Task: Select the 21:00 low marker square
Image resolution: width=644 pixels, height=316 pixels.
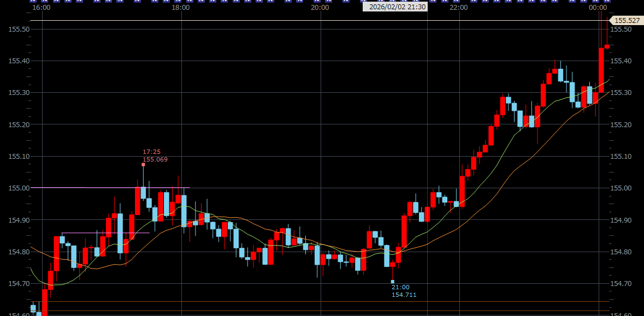Action: 392,282
